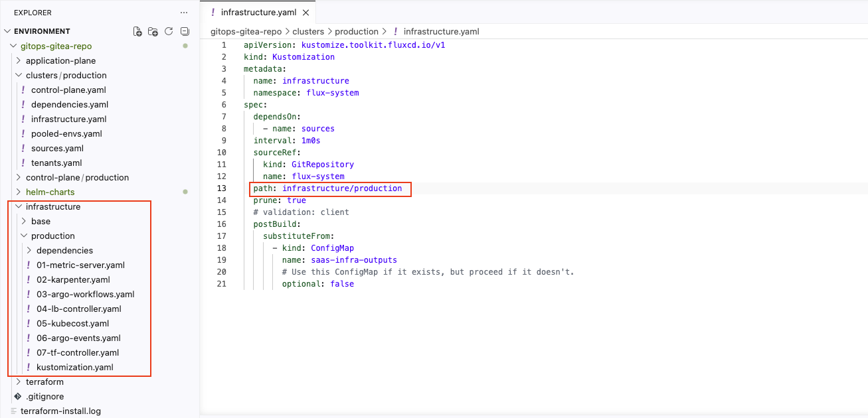Open the Explorer more actions ellipsis menu

184,13
